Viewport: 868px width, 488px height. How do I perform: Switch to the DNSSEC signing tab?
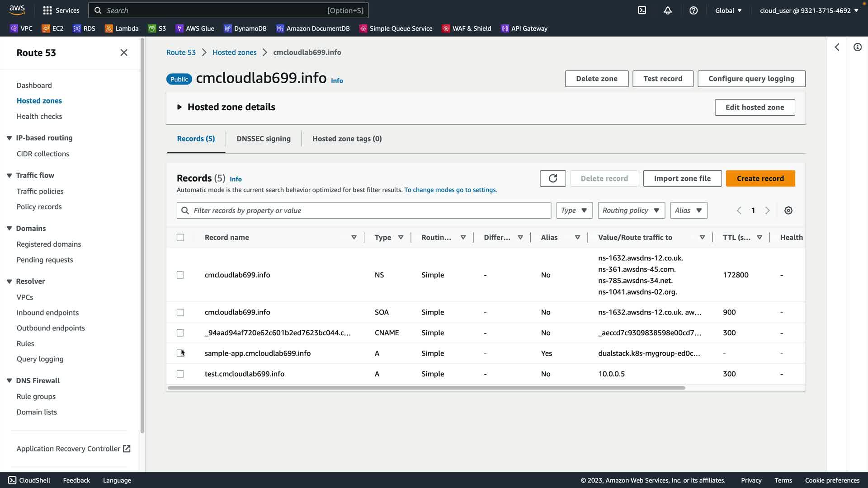[x=263, y=139]
